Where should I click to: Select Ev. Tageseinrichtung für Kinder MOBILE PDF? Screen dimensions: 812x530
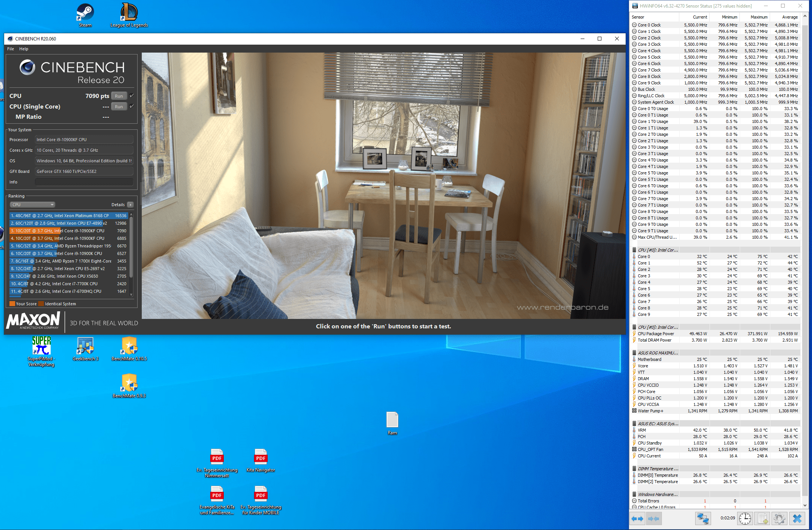click(260, 500)
